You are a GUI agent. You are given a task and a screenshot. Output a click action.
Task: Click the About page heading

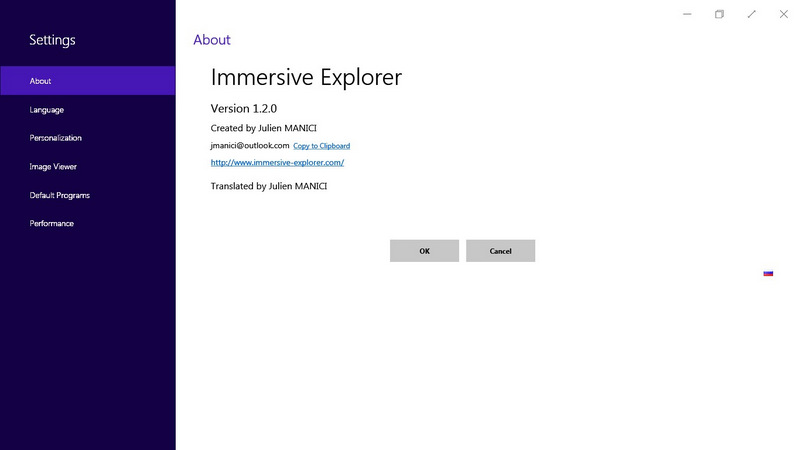(212, 40)
